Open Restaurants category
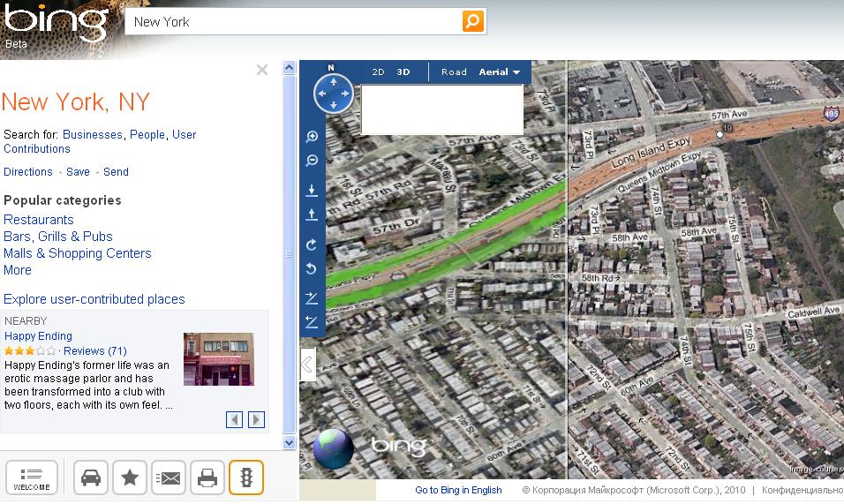 [x=38, y=220]
